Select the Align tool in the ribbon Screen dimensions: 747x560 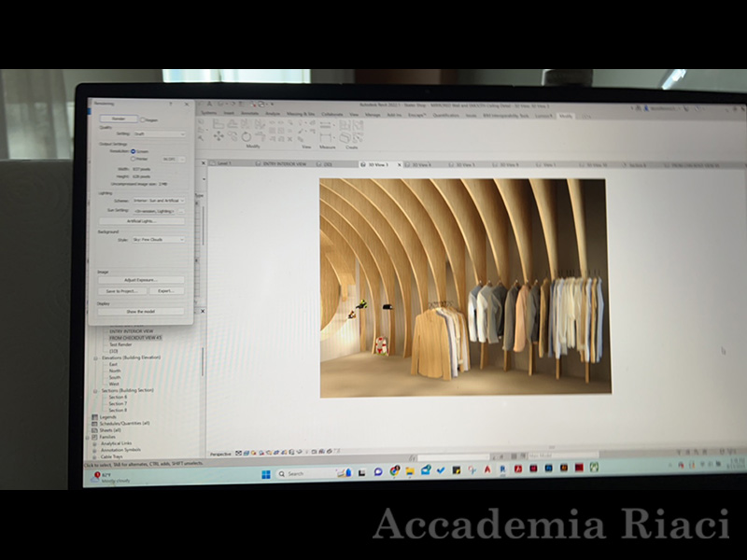(x=218, y=124)
